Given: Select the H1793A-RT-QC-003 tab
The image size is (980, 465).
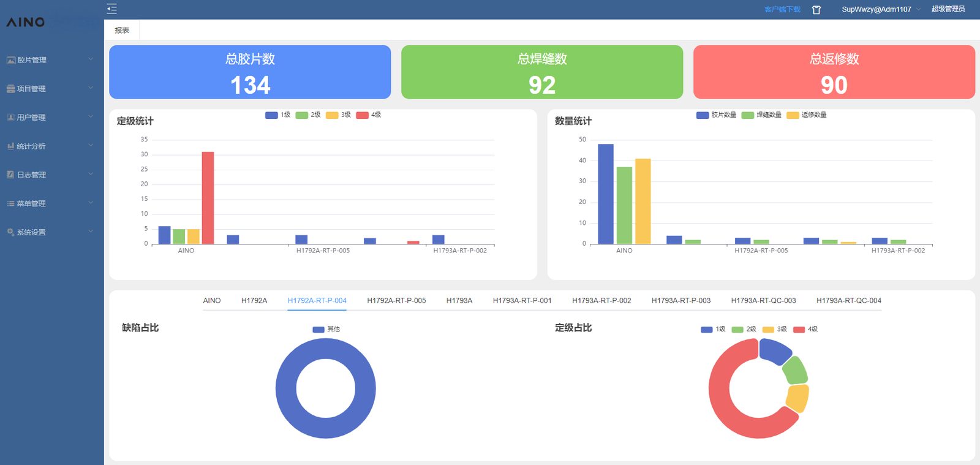Looking at the screenshot, I should click(x=763, y=301).
